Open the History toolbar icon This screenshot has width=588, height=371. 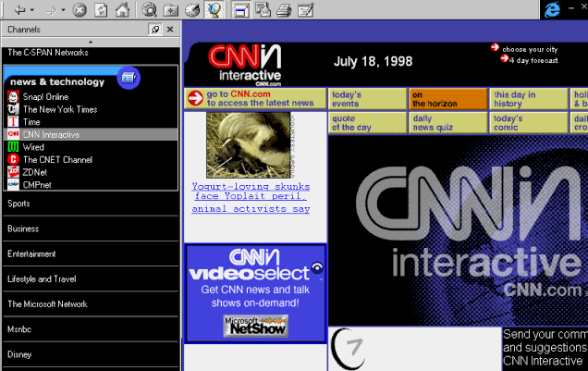192,10
